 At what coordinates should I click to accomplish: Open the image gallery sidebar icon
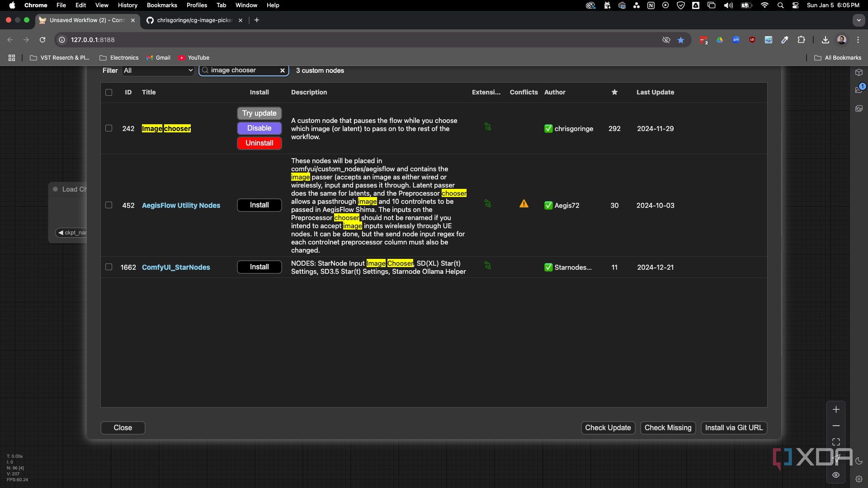pyautogui.click(x=859, y=108)
